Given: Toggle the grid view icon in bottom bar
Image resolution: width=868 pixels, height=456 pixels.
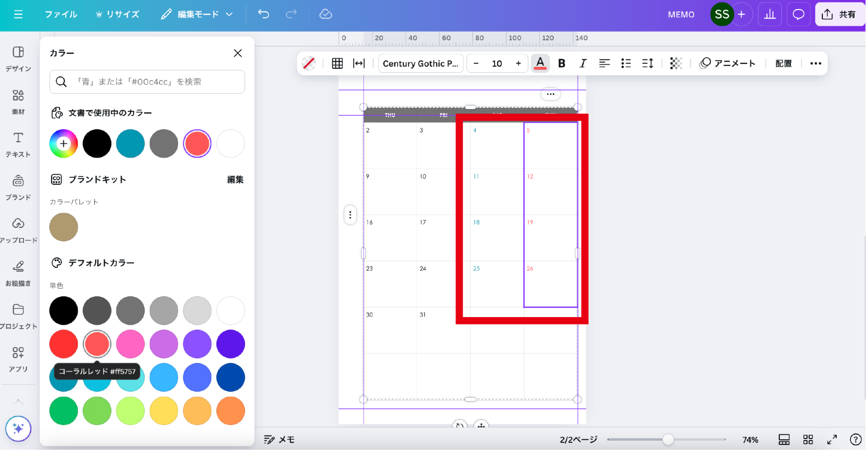Looking at the screenshot, I should pyautogui.click(x=808, y=439).
